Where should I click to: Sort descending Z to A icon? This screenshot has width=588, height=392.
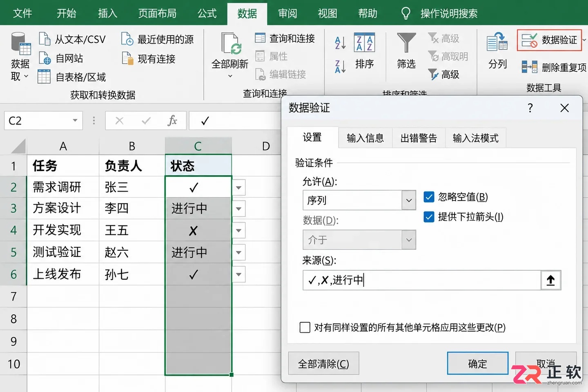340,66
